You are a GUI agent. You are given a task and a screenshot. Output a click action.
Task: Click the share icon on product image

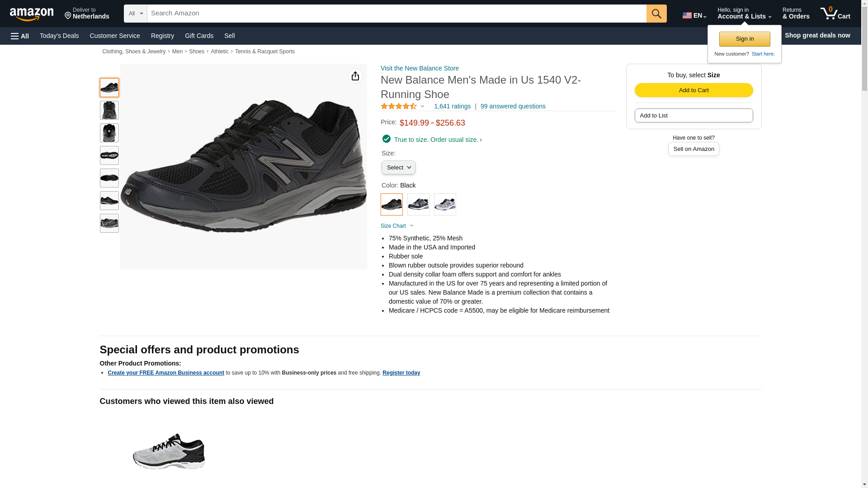pos(355,76)
